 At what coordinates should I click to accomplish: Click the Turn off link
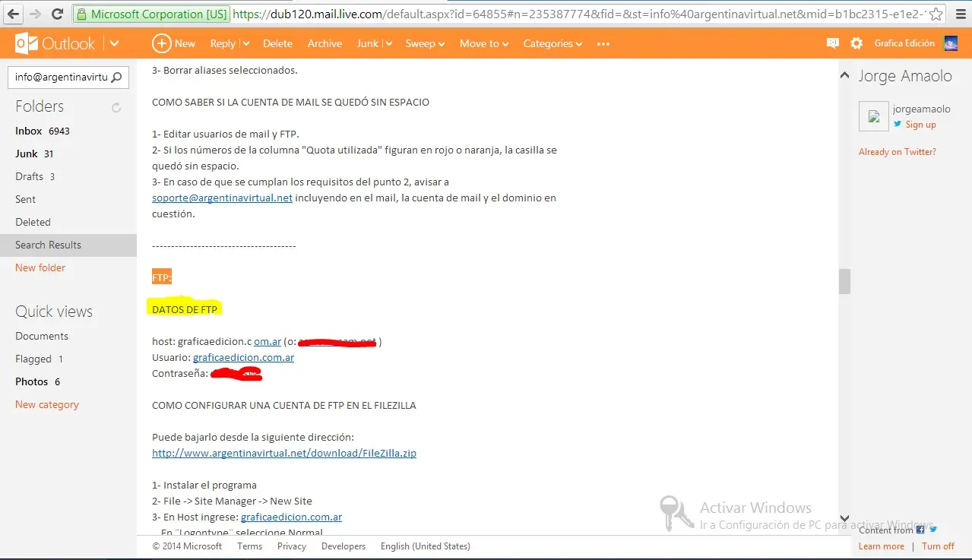pos(938,546)
